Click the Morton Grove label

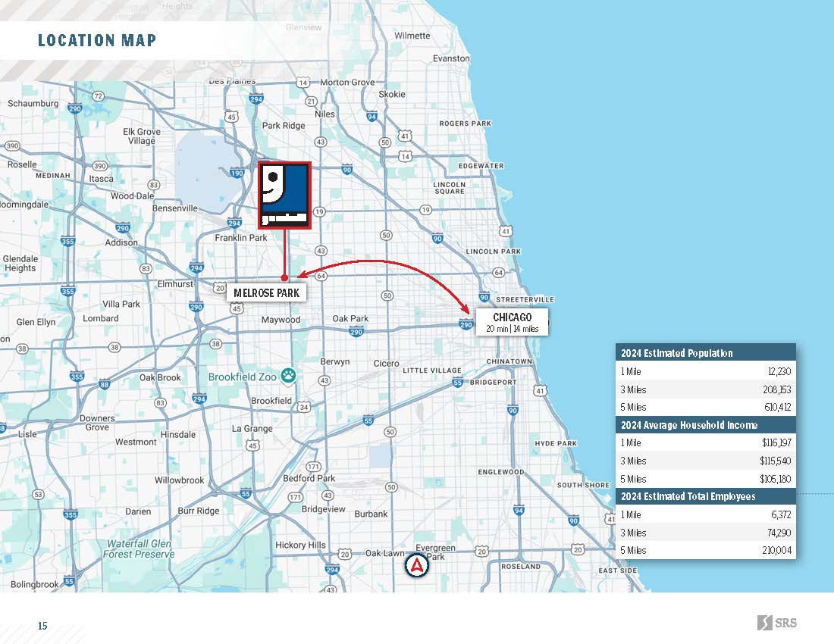tap(347, 83)
